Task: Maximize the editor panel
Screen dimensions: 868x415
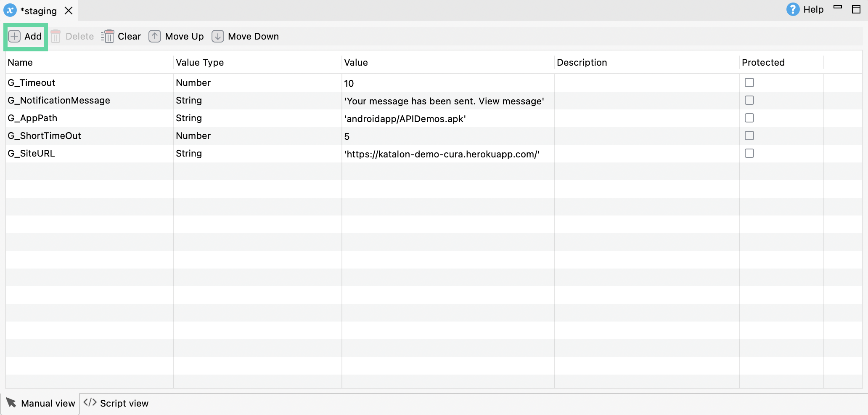Action: click(x=856, y=9)
